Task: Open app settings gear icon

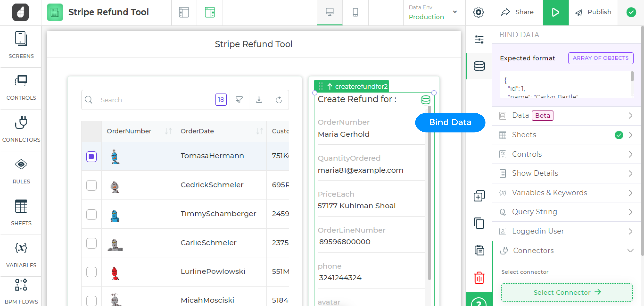Action: coord(478,12)
